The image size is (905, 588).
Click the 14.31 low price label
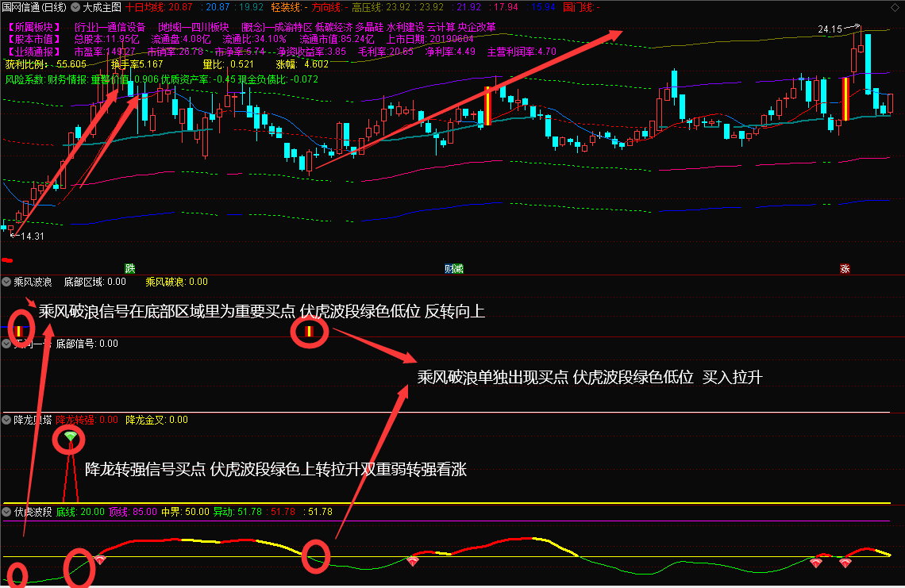tap(33, 236)
